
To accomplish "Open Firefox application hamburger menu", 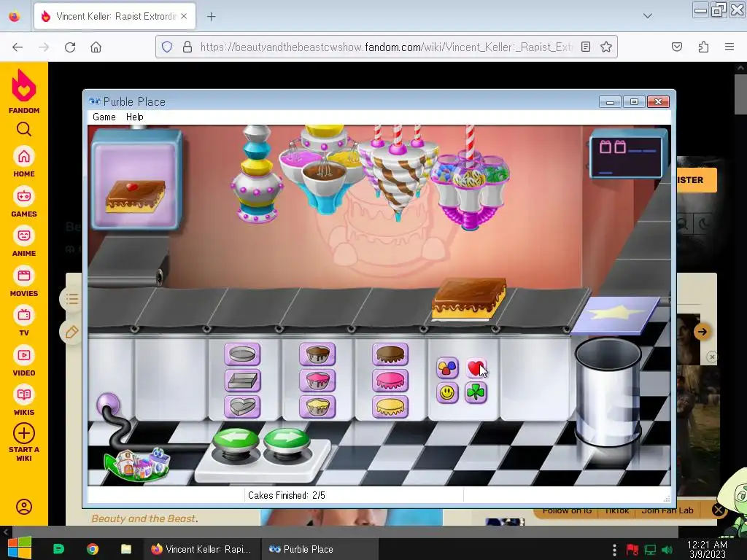I will [729, 47].
